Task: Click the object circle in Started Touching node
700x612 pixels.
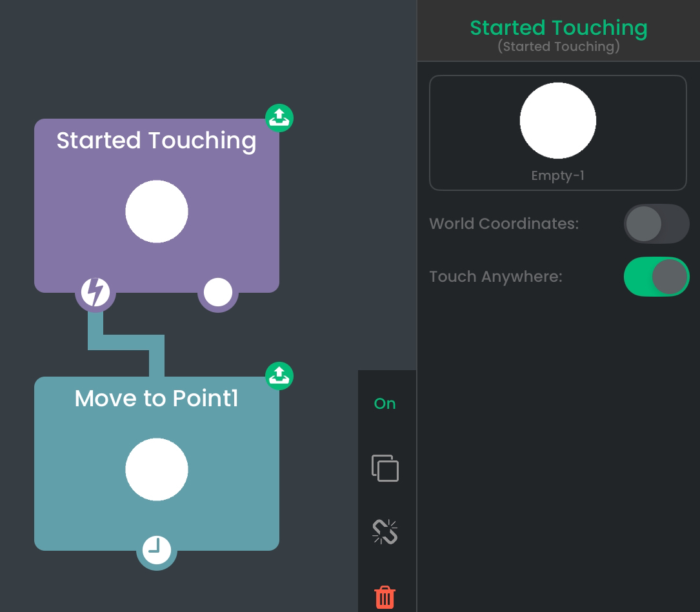Action: coord(156,212)
